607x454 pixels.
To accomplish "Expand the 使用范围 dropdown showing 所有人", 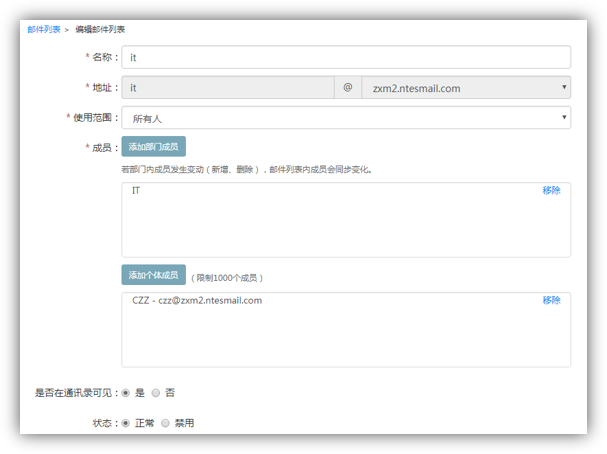I will (345, 118).
